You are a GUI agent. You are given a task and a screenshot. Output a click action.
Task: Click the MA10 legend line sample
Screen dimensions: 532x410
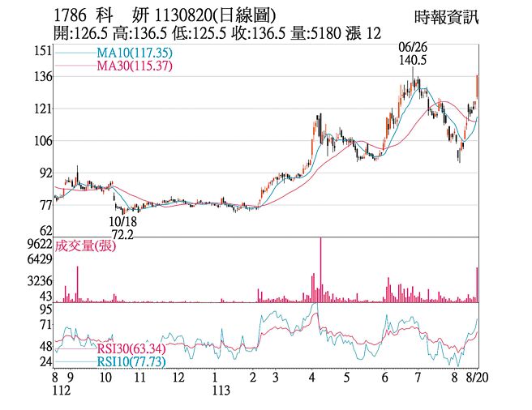[75, 53]
